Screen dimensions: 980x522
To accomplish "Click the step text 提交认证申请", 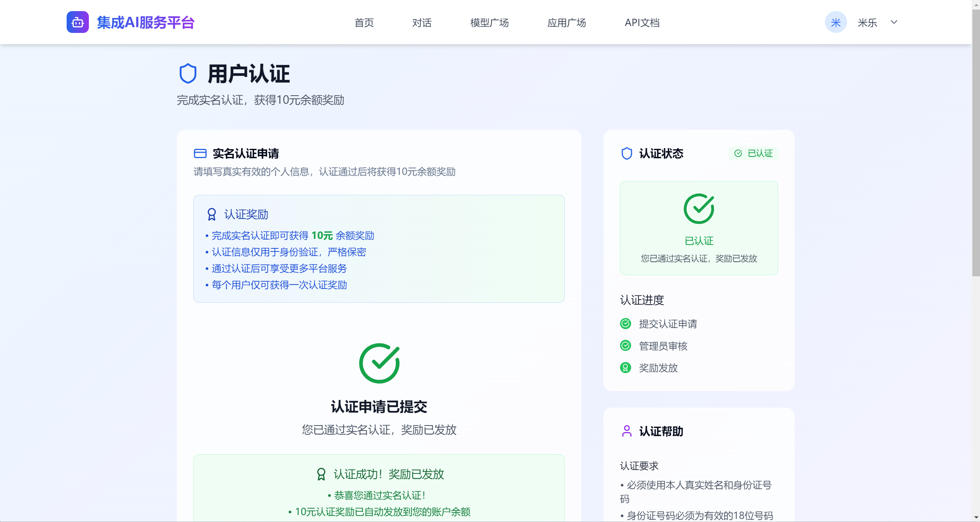I will (x=668, y=324).
